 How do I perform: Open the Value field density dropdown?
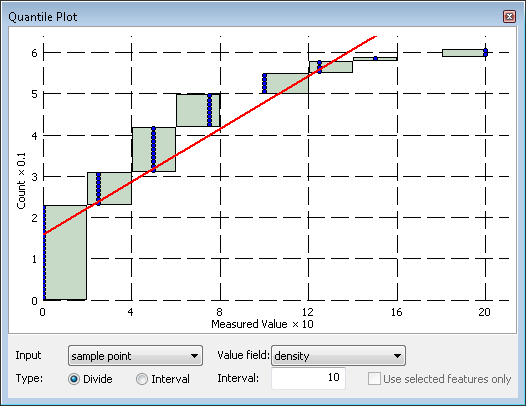338,356
